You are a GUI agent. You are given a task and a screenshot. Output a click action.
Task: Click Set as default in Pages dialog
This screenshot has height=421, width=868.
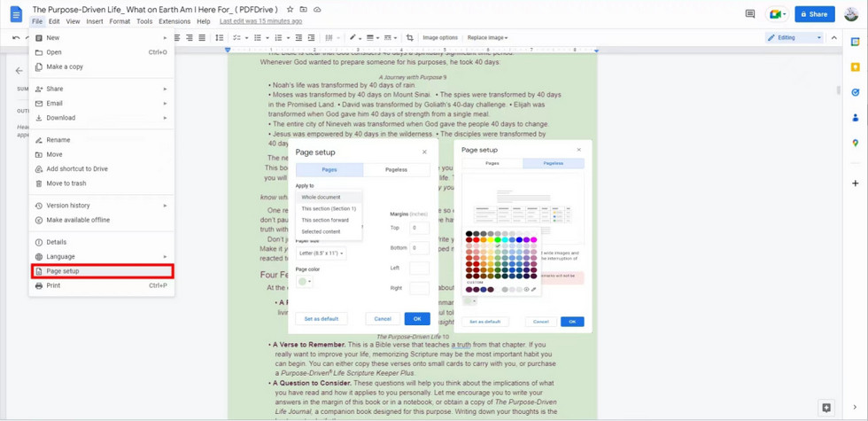click(x=322, y=318)
